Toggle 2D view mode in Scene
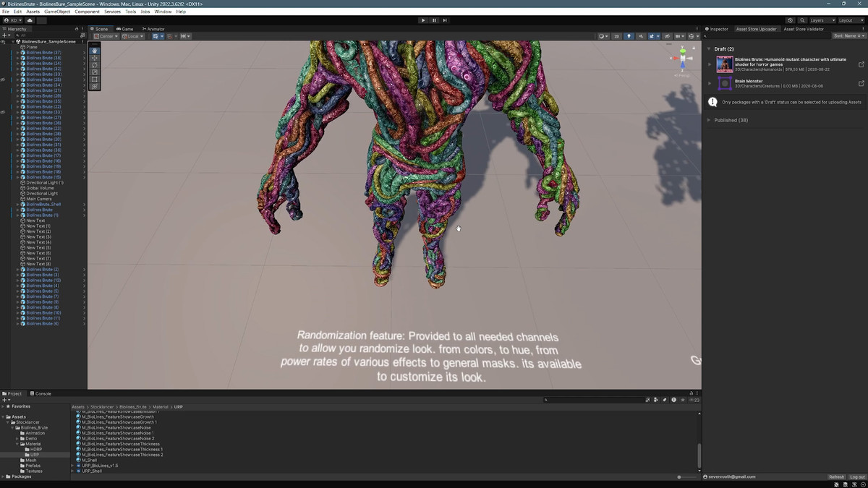 616,36
